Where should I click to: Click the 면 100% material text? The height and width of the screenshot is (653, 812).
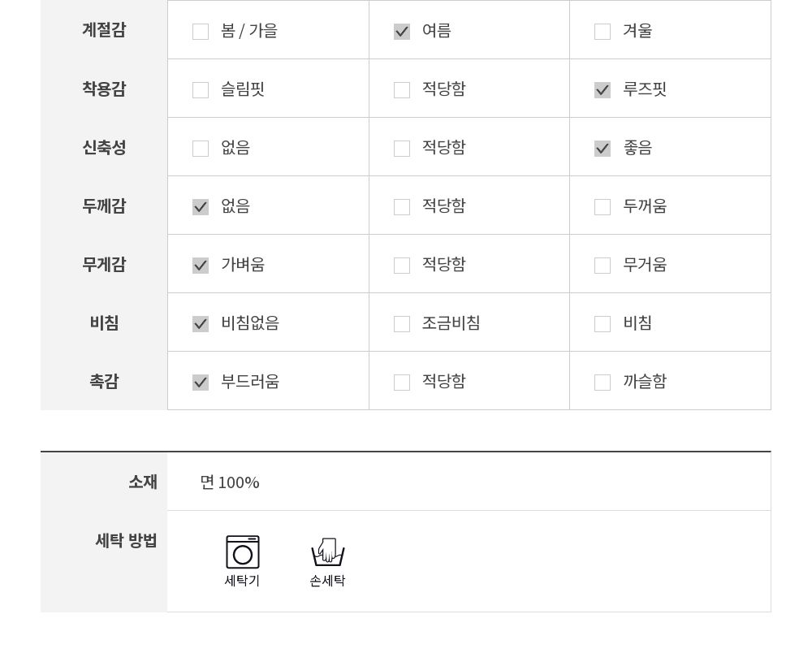(x=230, y=482)
